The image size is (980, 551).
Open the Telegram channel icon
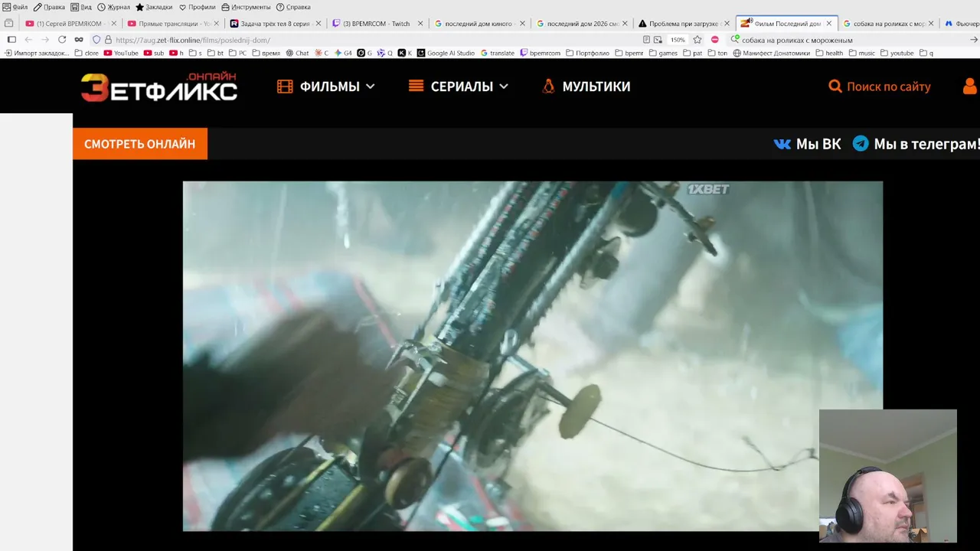(861, 144)
